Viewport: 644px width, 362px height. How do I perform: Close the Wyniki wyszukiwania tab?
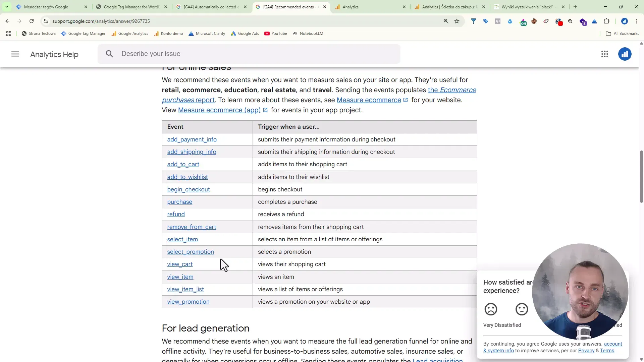click(x=563, y=7)
